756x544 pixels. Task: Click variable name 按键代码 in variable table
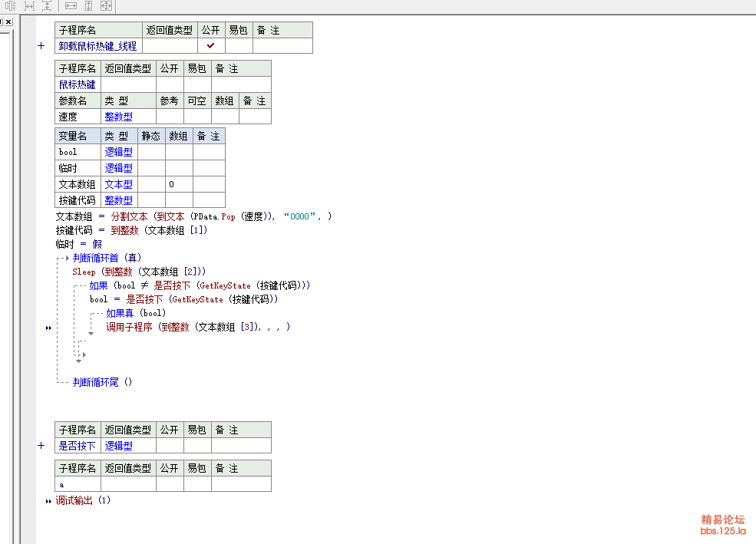point(78,200)
